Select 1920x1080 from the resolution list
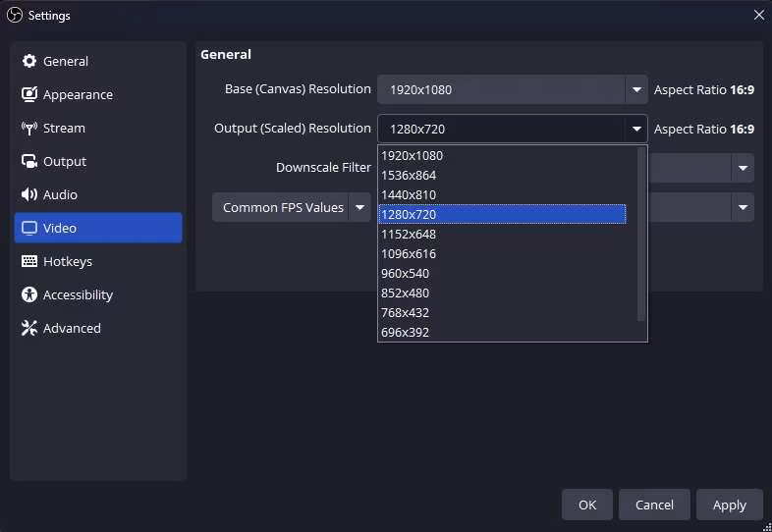772x532 pixels. [x=413, y=156]
